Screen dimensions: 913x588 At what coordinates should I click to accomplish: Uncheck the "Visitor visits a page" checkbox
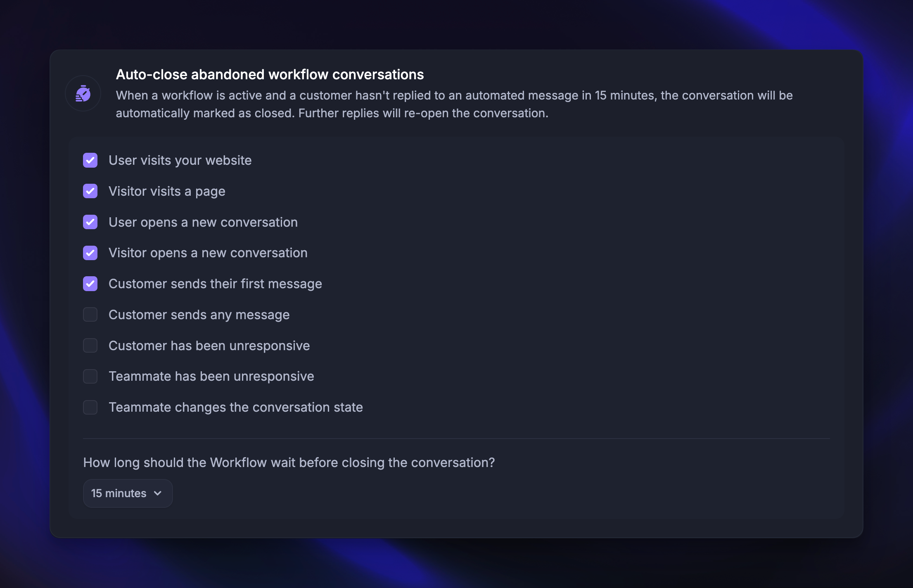tap(90, 191)
